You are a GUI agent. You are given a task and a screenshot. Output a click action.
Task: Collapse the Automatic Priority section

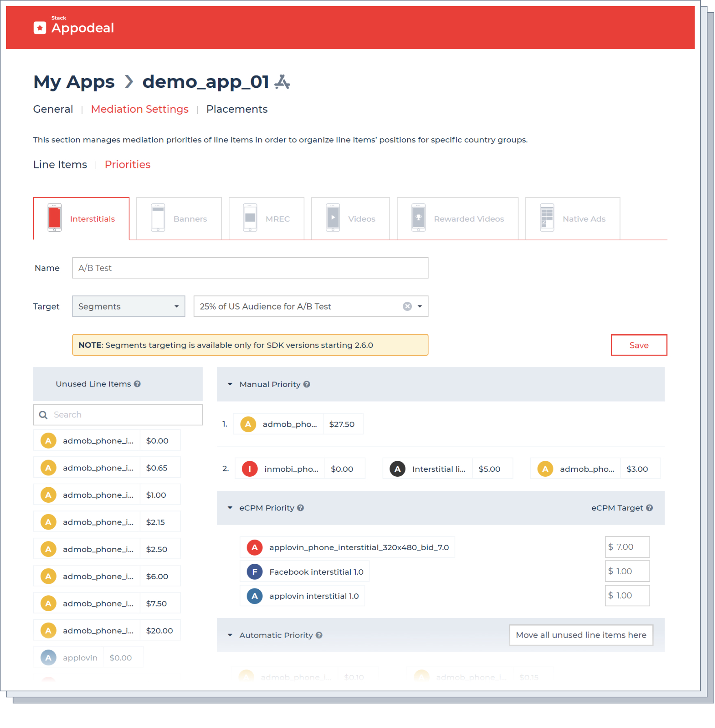pos(230,635)
